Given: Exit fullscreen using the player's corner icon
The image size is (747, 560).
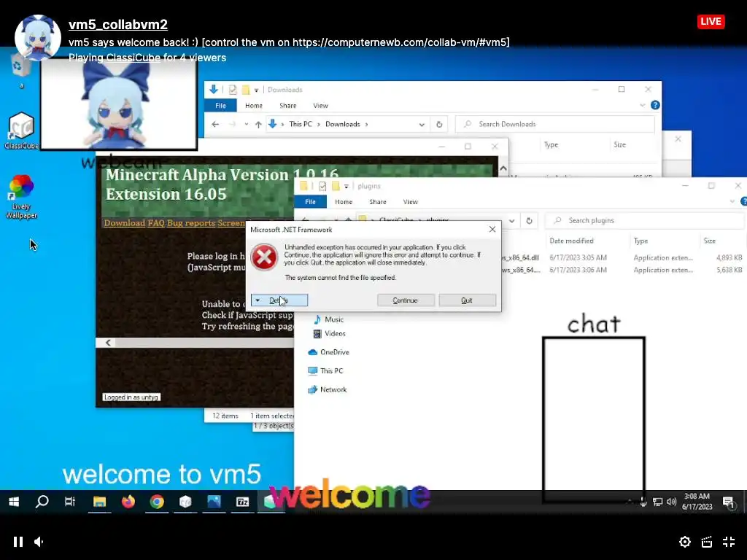Looking at the screenshot, I should pyautogui.click(x=729, y=542).
